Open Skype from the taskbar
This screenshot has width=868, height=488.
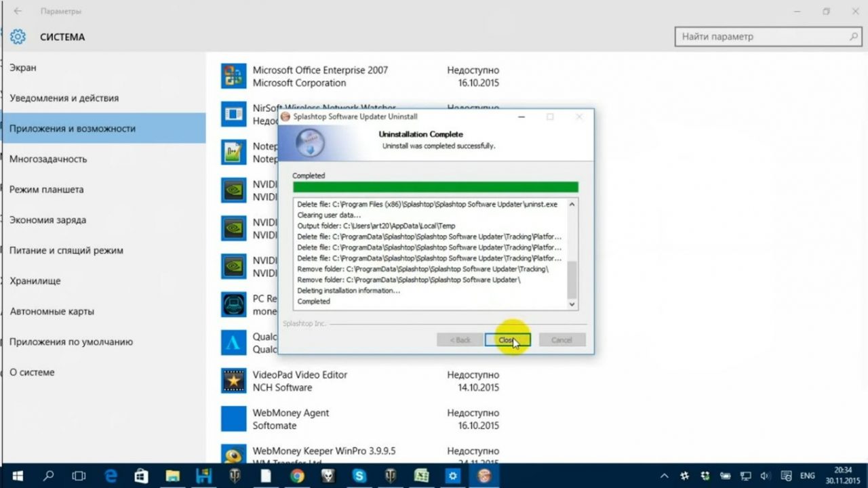tap(359, 476)
